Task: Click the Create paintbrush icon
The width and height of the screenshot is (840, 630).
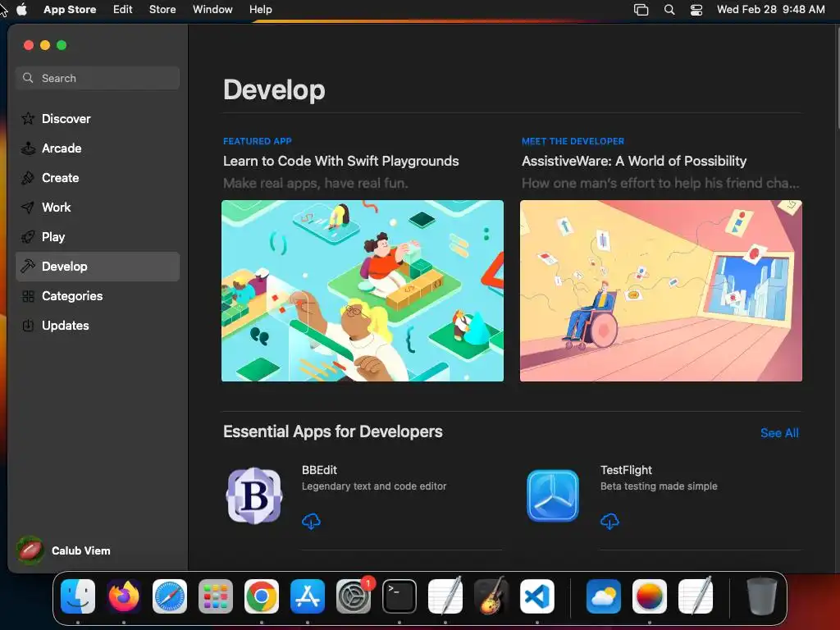Action: [28, 178]
